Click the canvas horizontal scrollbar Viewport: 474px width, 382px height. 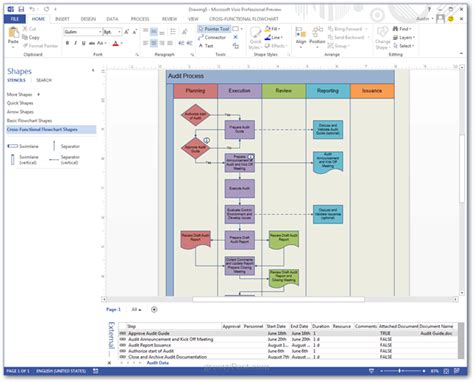tap(279, 299)
